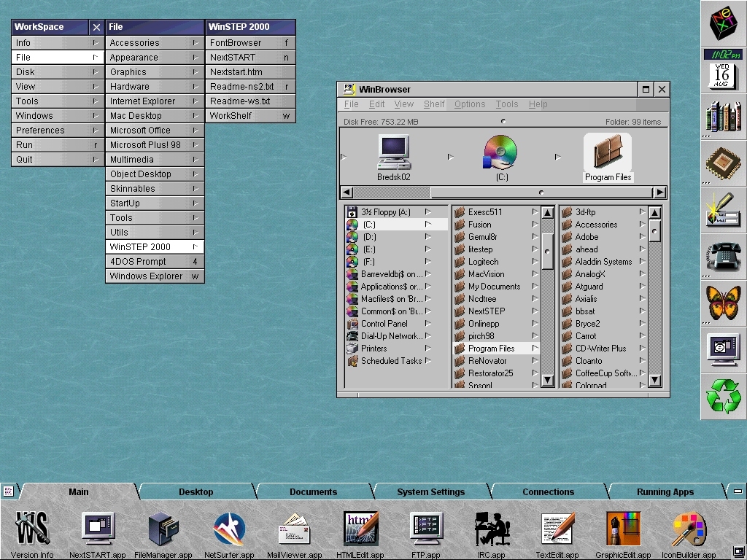Click the calendar clock showing WED 16
The height and width of the screenshot is (560, 747).
[723, 69]
